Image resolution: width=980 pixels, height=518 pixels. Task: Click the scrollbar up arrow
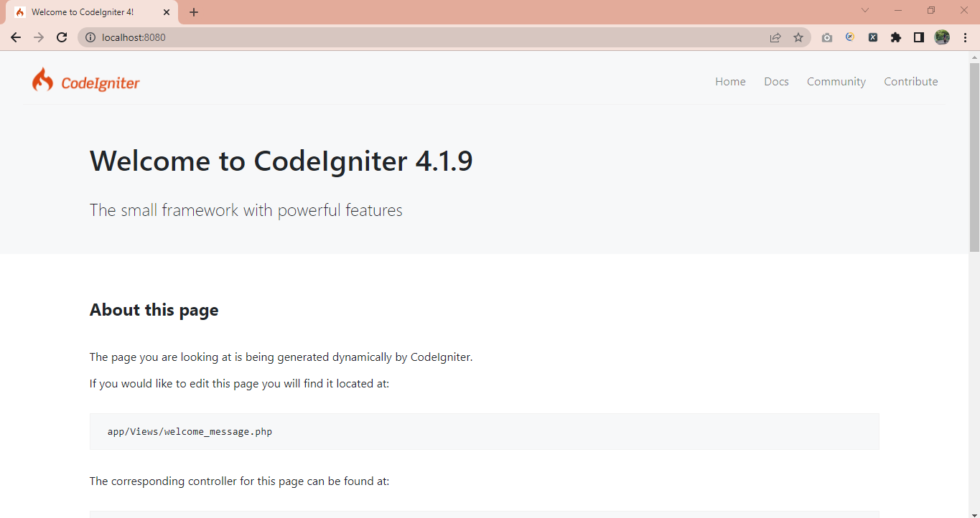974,57
